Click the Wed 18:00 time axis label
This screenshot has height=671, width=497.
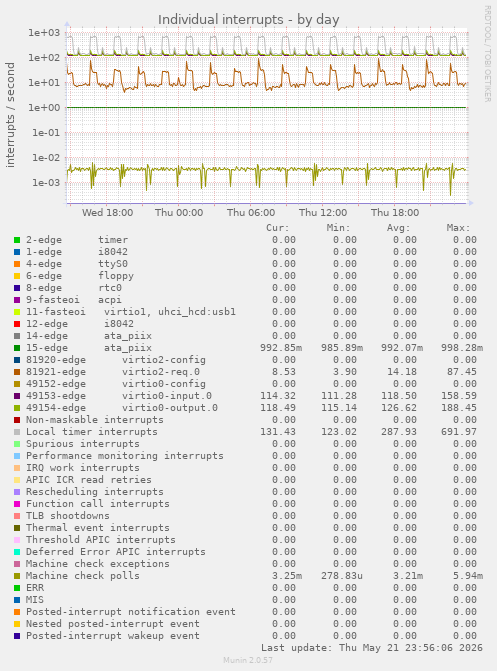[107, 213]
